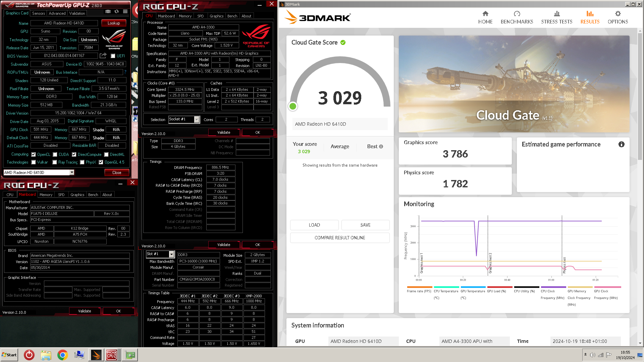Toggle the CUDA checkbox
The height and width of the screenshot is (362, 644).
click(x=55, y=155)
